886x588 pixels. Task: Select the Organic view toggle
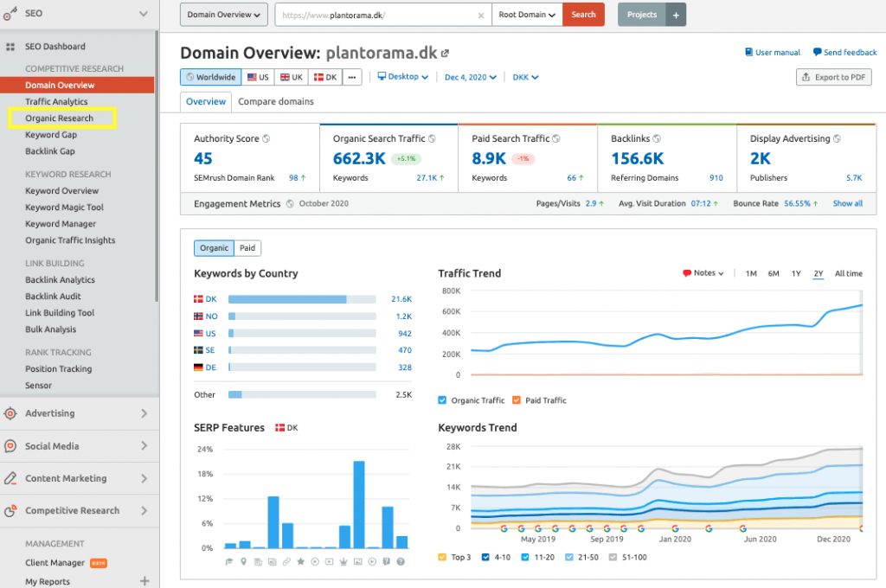(x=215, y=248)
